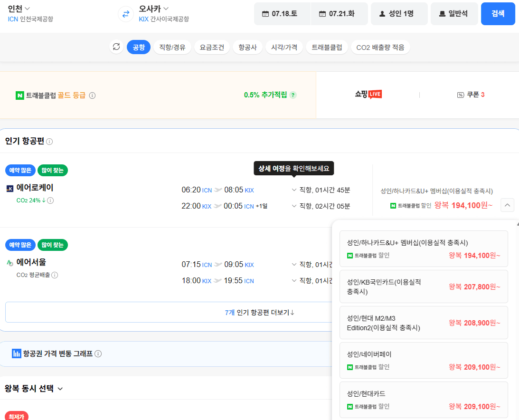Click the 쿠폰 percent icon
The image size is (519, 420).
click(x=461, y=95)
